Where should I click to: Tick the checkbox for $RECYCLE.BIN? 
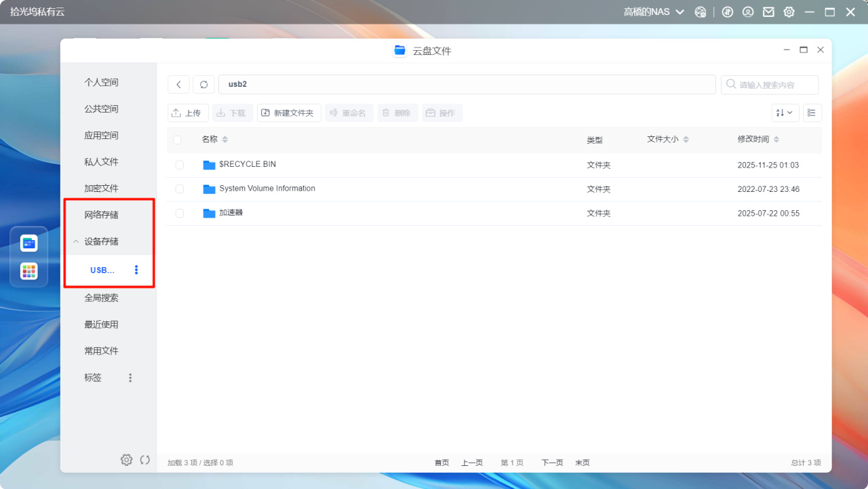coord(180,165)
